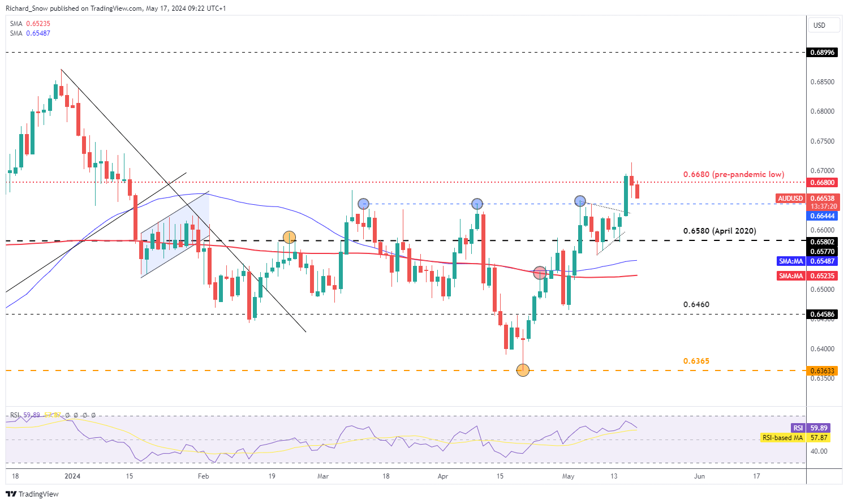This screenshot has height=504, width=848.
Task: Click the 2024 label on the time axis
Action: 72,476
